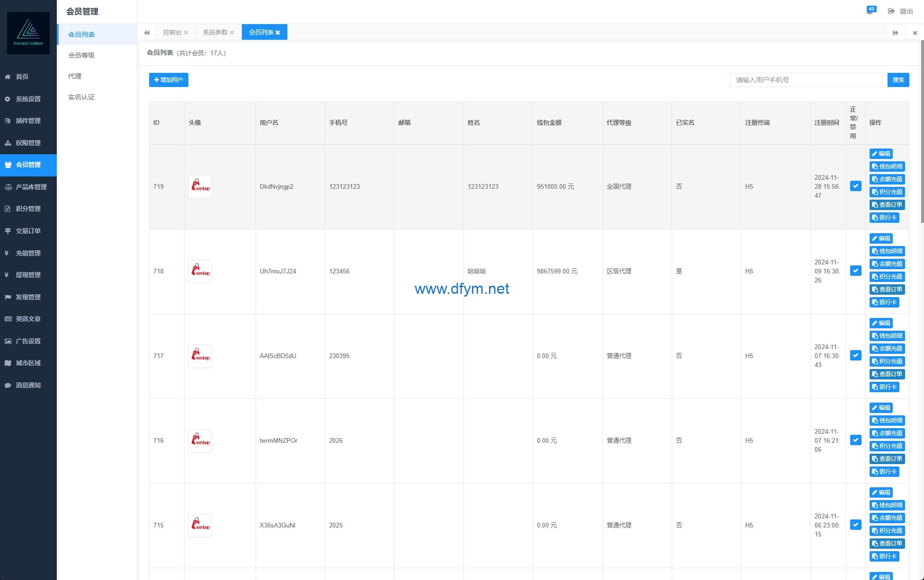
Task: Toggle status checkbox for user 716
Action: coord(855,440)
